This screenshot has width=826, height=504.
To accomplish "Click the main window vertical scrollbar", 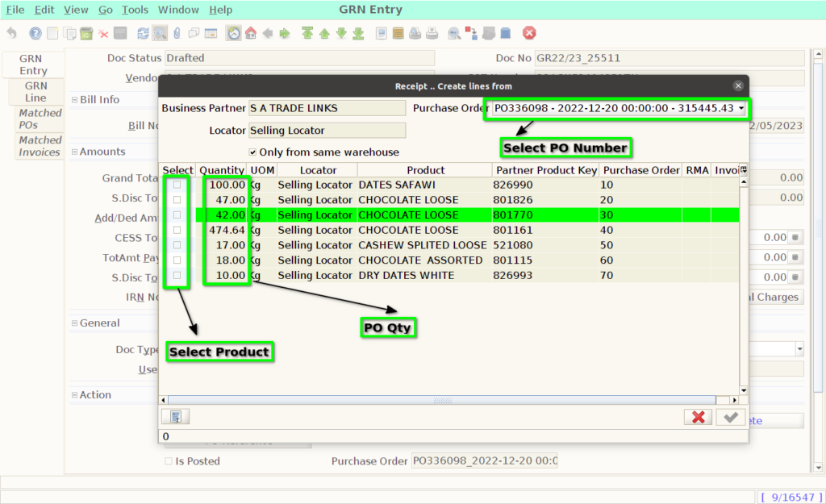I will (818, 227).
